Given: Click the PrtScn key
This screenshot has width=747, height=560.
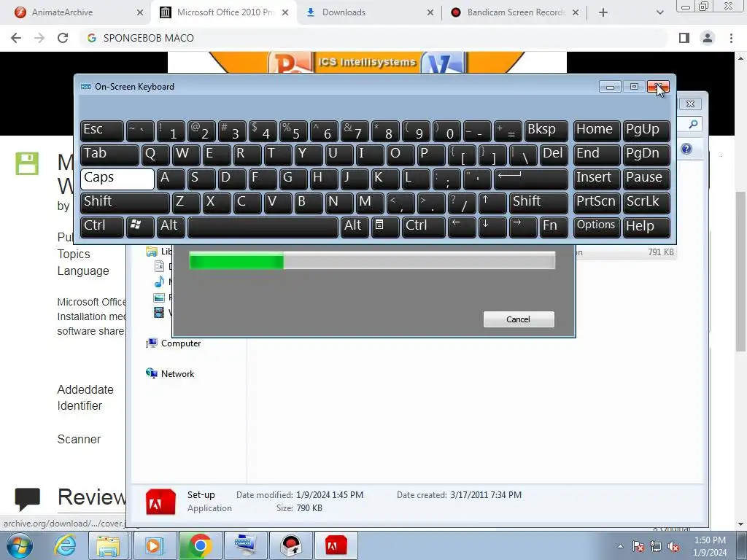Looking at the screenshot, I should tap(597, 203).
